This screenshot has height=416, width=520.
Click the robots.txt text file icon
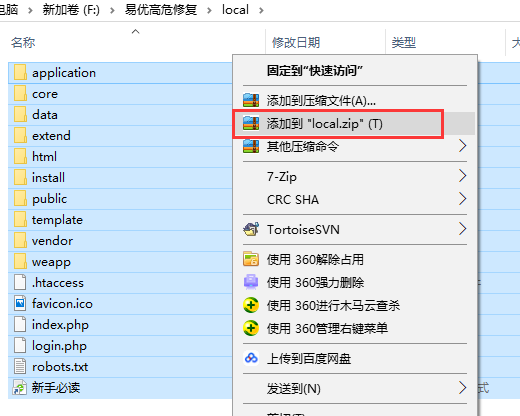[x=20, y=367]
